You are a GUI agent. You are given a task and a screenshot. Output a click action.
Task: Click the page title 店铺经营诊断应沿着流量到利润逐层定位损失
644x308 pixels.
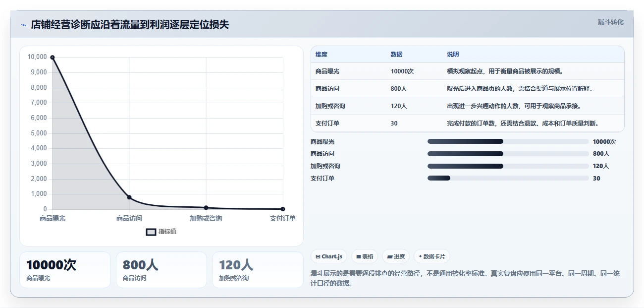130,25
